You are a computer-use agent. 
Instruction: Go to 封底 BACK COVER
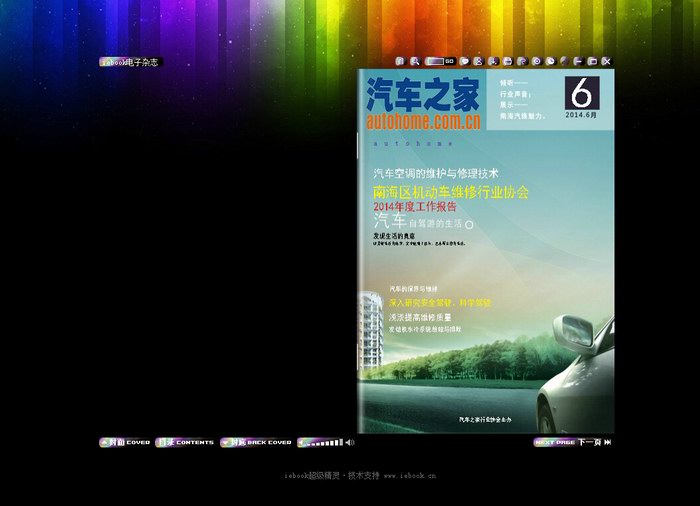tap(256, 442)
